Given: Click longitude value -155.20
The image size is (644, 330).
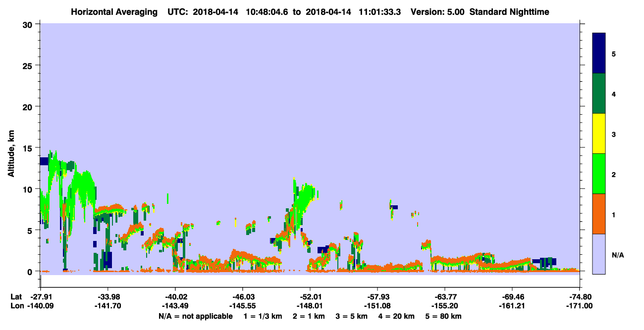Looking at the screenshot, I should click(x=445, y=306).
